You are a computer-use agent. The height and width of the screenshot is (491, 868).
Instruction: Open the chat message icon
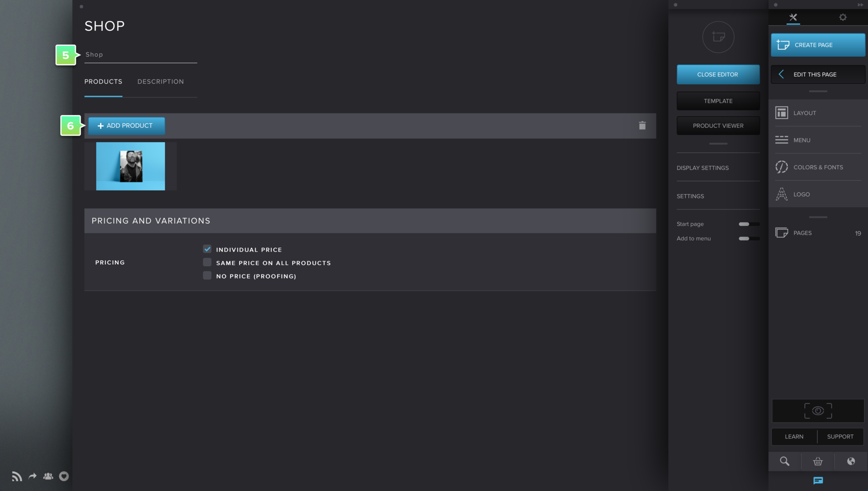coord(818,480)
